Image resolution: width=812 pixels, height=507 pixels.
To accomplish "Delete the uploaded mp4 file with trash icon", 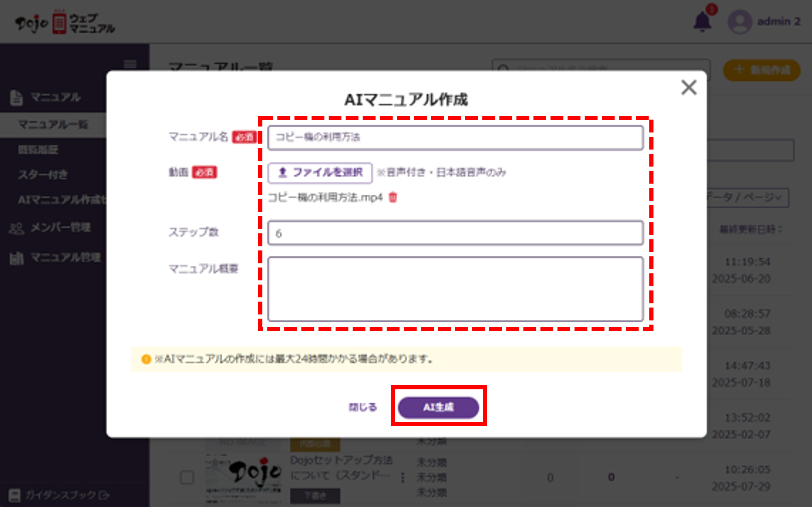I will [x=393, y=197].
